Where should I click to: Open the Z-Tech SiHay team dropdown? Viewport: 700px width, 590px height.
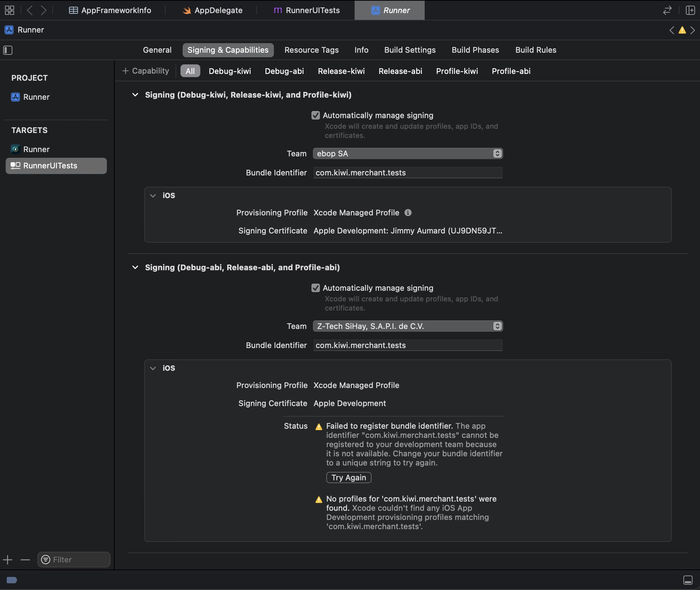tap(408, 326)
